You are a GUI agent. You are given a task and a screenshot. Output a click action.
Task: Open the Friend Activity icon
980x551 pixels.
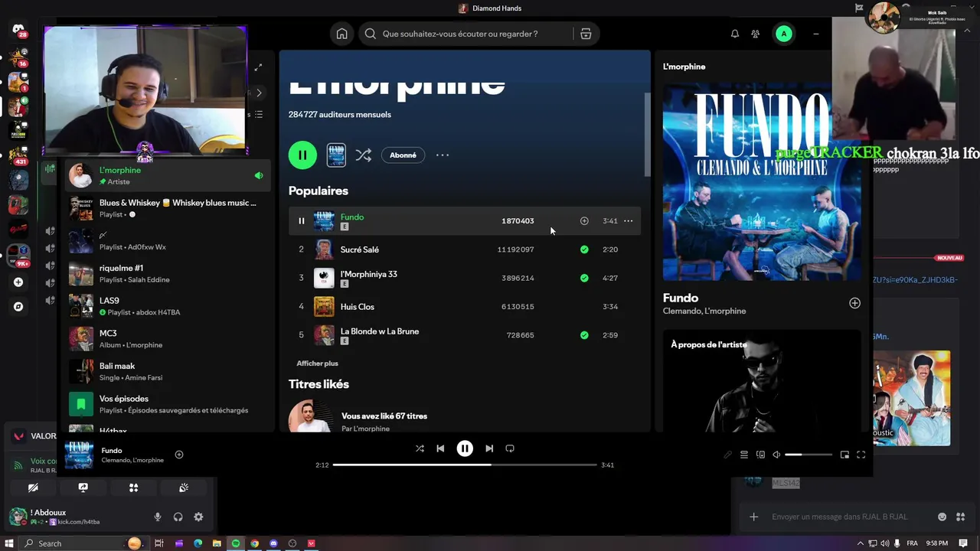coord(756,34)
